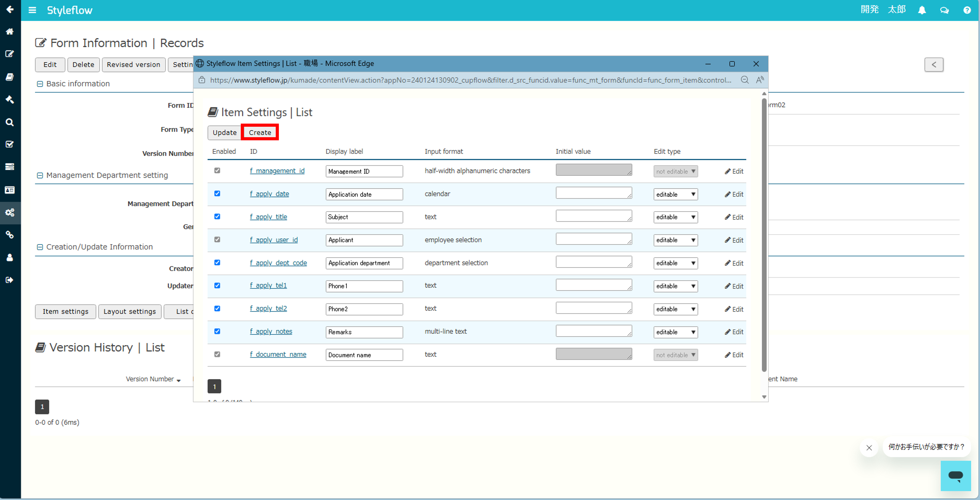Click the chain link icon in sidebar
The image size is (980, 500).
pos(10,235)
